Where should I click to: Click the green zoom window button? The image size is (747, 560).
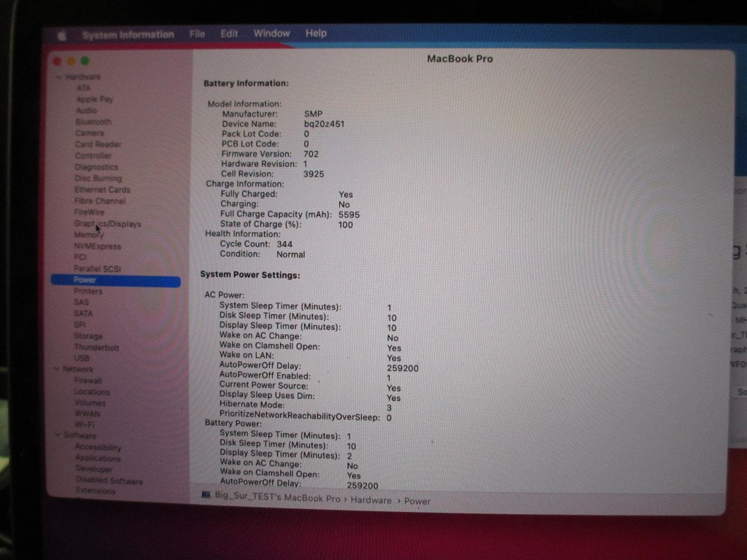85,61
